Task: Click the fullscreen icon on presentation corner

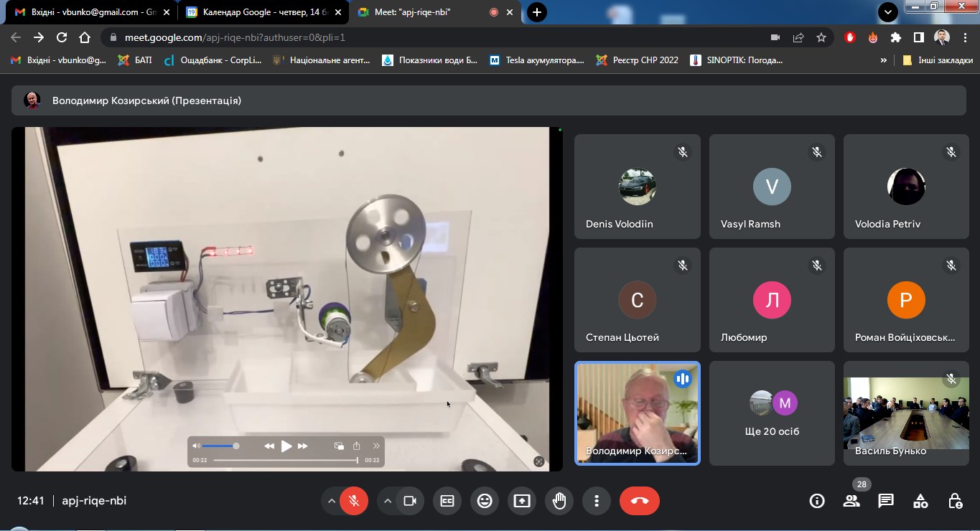Action: [539, 461]
